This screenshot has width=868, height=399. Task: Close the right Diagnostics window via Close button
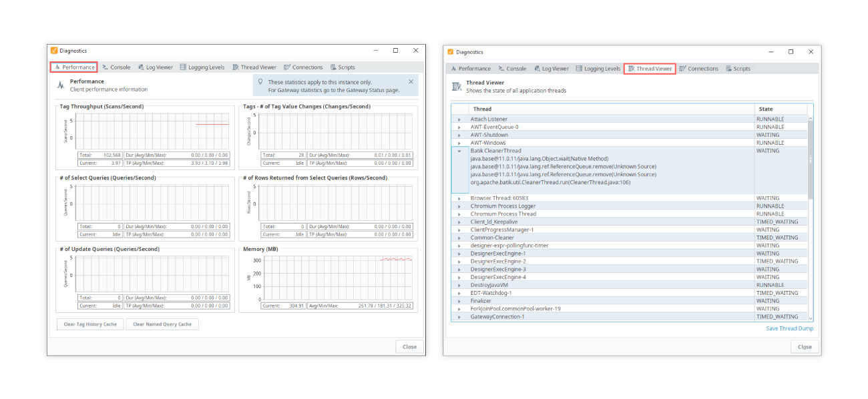(805, 346)
